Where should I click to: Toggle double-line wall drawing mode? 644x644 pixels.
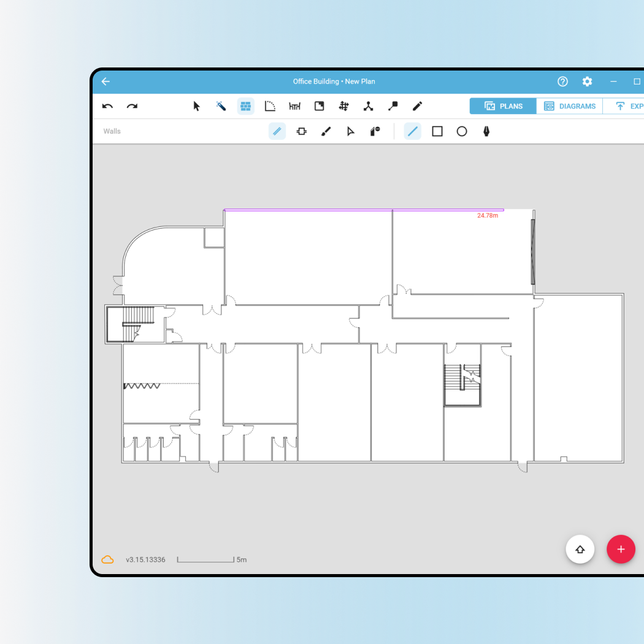(x=277, y=131)
